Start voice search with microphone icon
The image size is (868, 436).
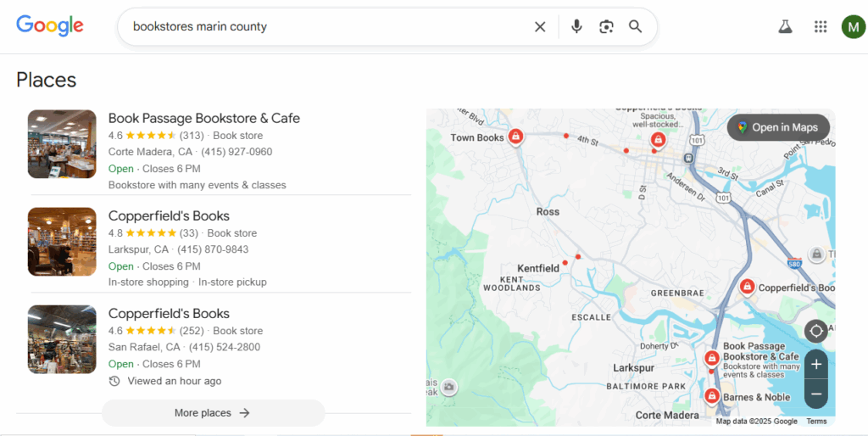(576, 26)
